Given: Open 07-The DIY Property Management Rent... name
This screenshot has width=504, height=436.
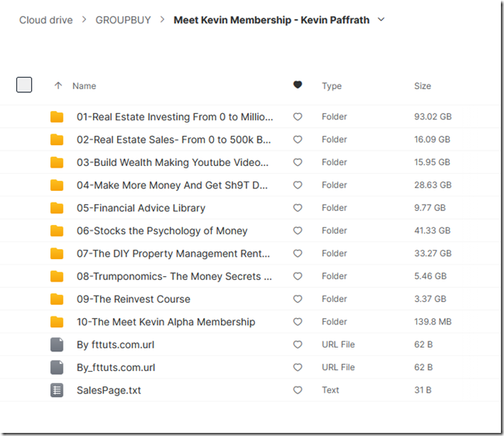Looking at the screenshot, I should (x=173, y=254).
